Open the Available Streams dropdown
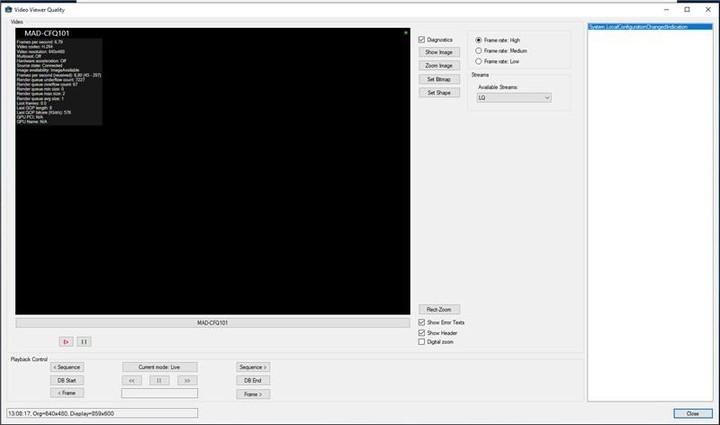This screenshot has width=720, height=425. pos(513,98)
